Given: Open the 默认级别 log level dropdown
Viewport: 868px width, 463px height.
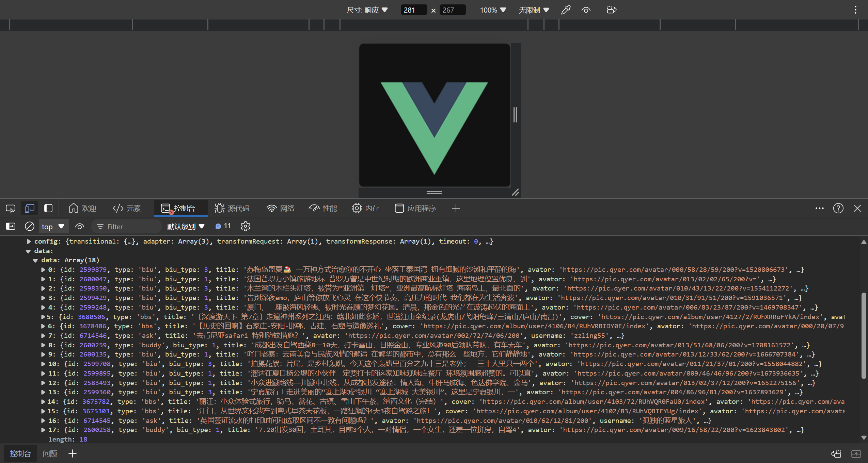Looking at the screenshot, I should point(186,226).
